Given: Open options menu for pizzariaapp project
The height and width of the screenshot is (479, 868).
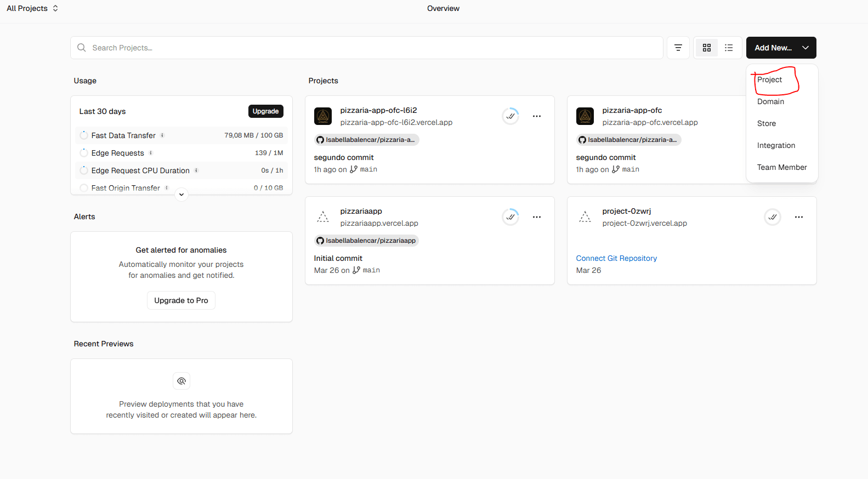Looking at the screenshot, I should pyautogui.click(x=536, y=217).
